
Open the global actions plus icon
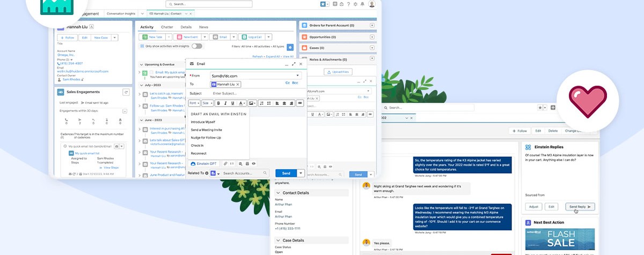tap(335, 4)
